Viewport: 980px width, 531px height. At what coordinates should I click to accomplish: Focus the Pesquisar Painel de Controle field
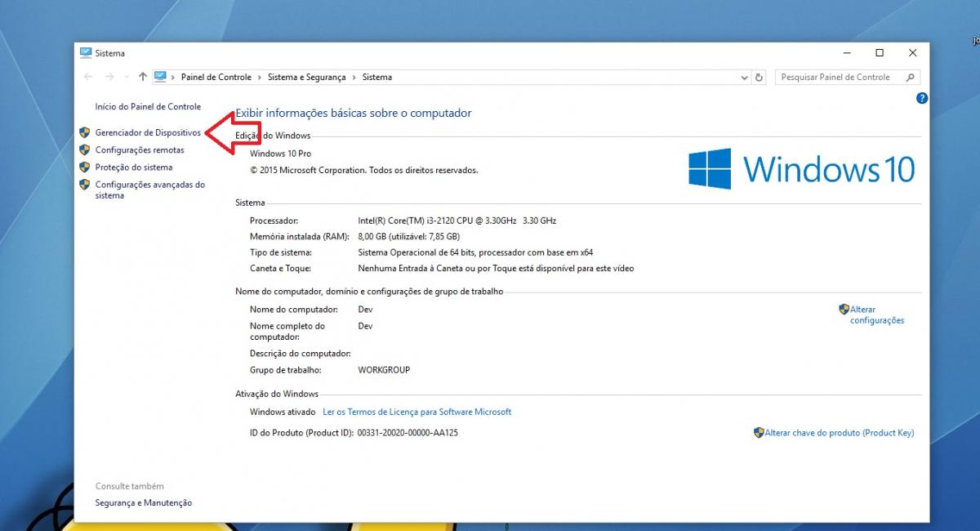click(x=847, y=77)
